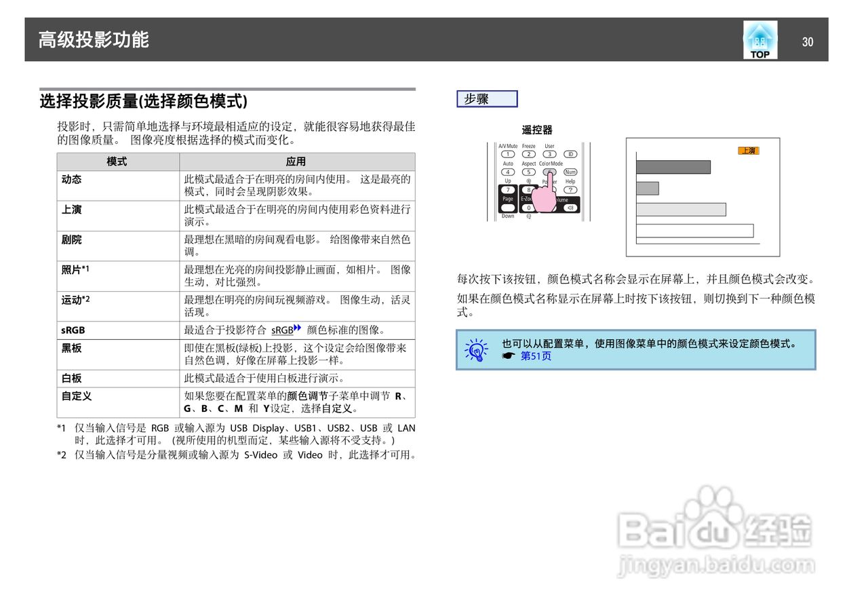This screenshot has width=868, height=614.
Task: Click the ID button on the remote
Action: [570, 154]
